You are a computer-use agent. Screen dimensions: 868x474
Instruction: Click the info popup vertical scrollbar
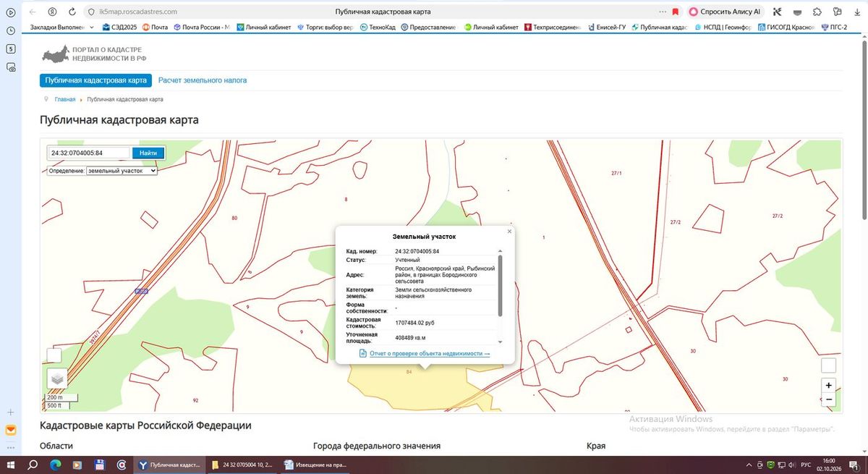[x=501, y=285]
